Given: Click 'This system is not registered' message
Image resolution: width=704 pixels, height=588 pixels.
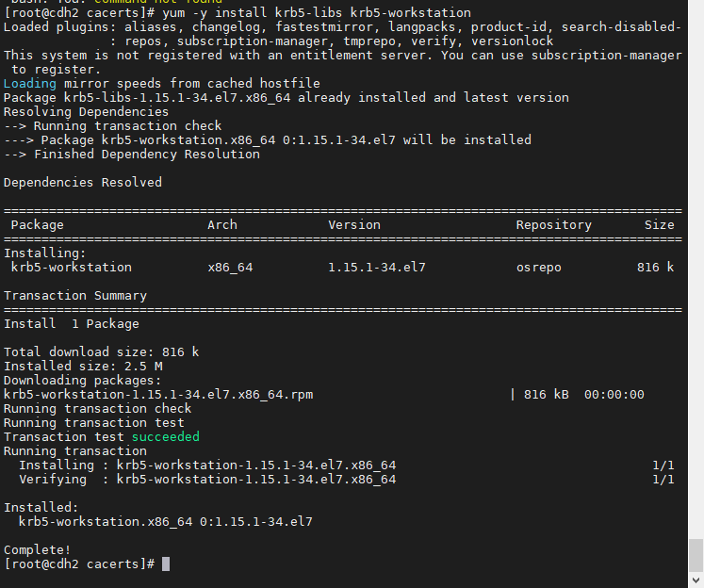Looking at the screenshot, I should pyautogui.click(x=343, y=56).
